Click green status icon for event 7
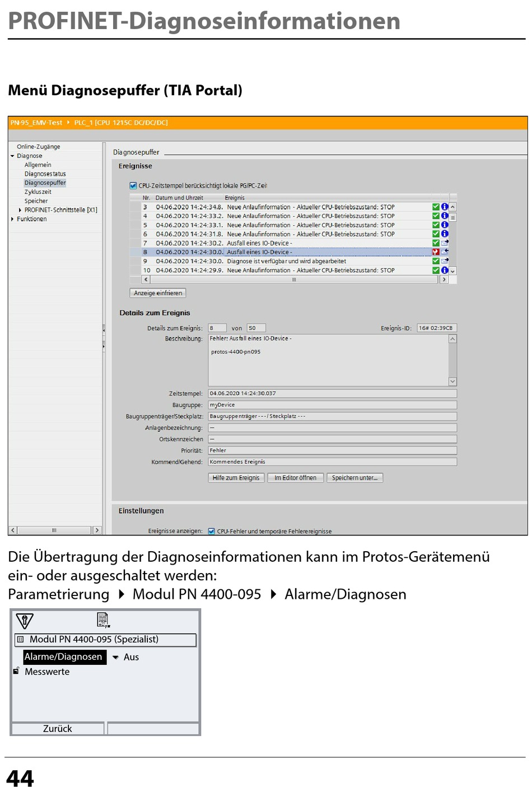Image resolution: width=532 pixels, height=787 pixels. [x=436, y=243]
